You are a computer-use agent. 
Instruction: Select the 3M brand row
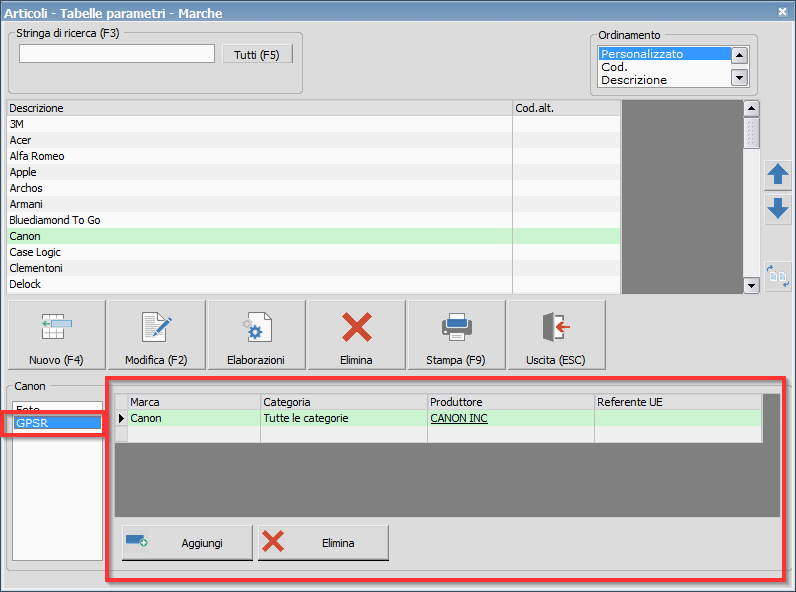tap(314, 124)
